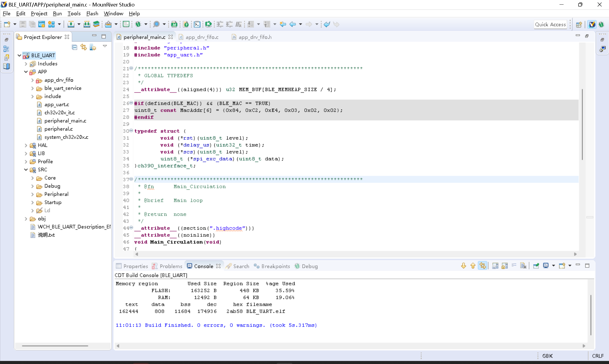Select peripheral.c in the project tree

pos(58,129)
